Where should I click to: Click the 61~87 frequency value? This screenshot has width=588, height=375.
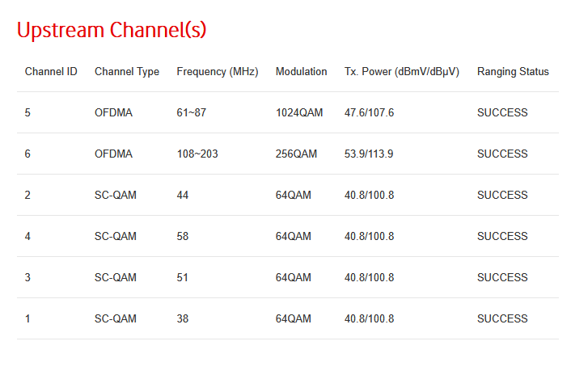pyautogui.click(x=192, y=113)
